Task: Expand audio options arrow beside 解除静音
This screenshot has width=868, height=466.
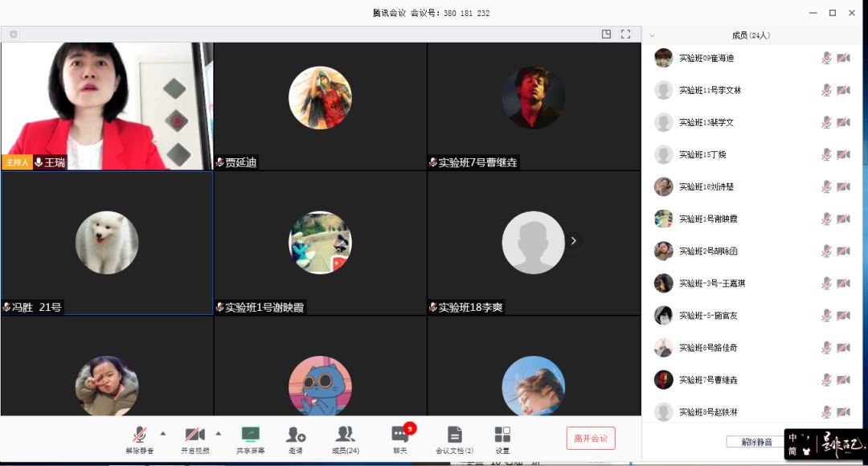Action: pos(163,432)
